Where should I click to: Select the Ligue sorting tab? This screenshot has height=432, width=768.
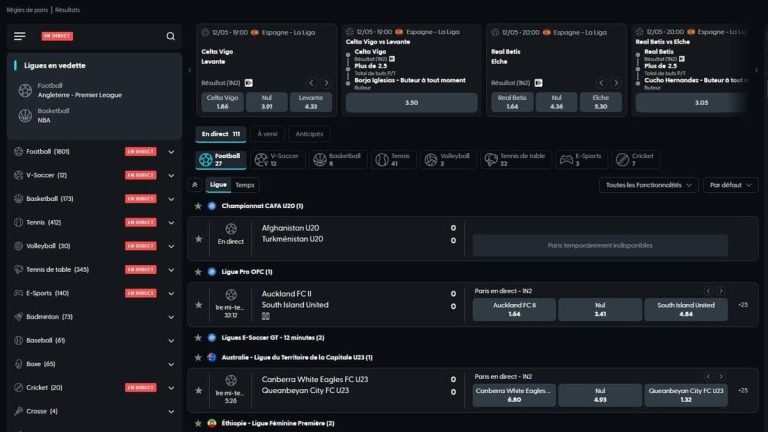(x=218, y=185)
